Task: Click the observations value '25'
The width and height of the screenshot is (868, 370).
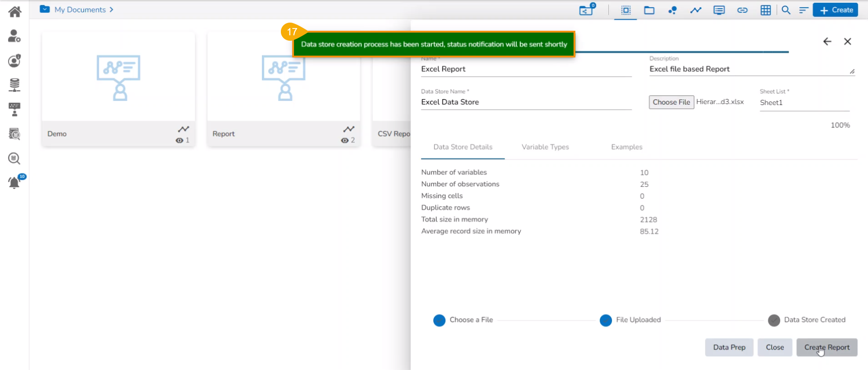Action: [x=644, y=185]
